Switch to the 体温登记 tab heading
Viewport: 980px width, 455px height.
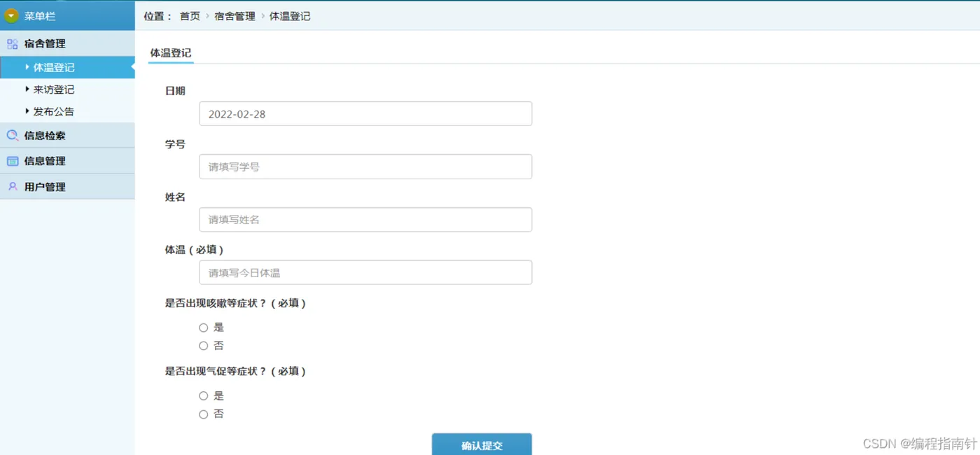click(x=171, y=53)
